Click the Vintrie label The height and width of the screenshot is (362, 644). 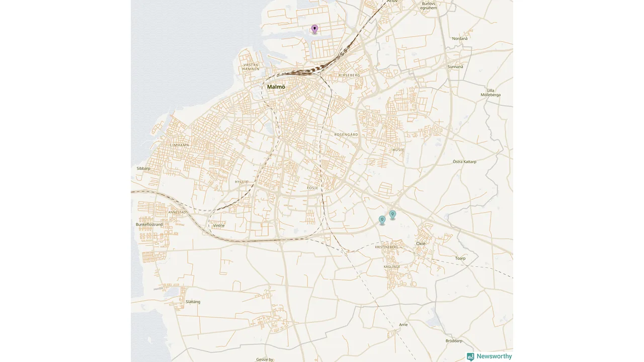point(219,225)
